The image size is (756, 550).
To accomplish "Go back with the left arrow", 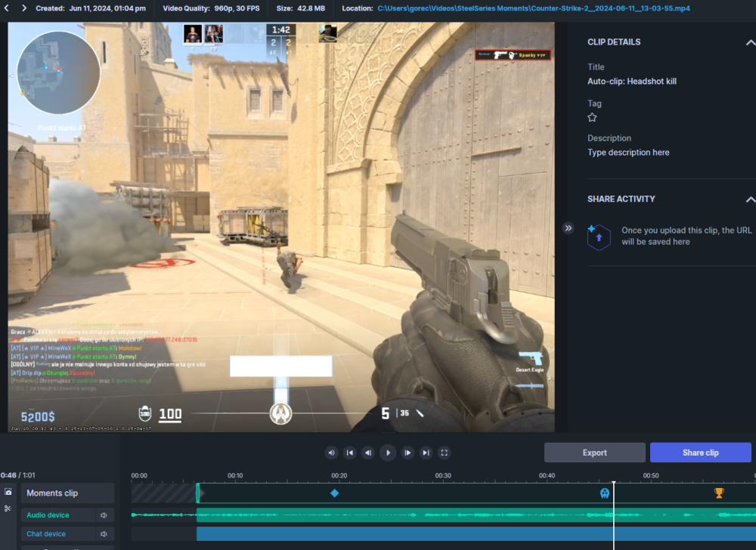I will click(x=7, y=8).
